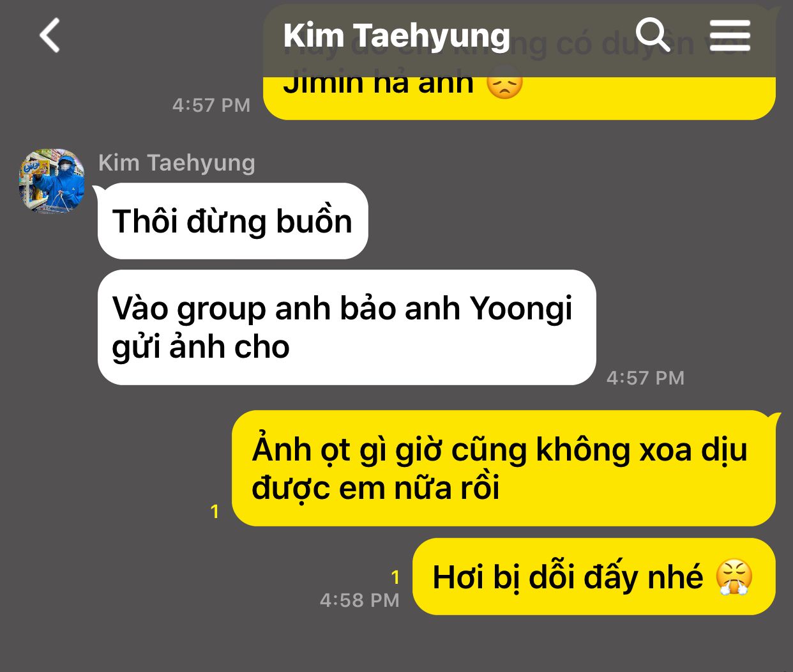Open the chat search magnifier icon

tap(653, 34)
